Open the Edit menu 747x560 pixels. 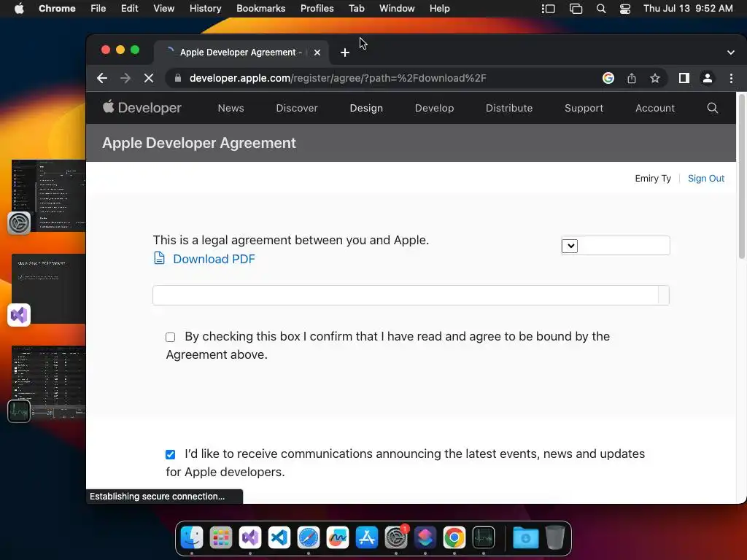coord(130,8)
